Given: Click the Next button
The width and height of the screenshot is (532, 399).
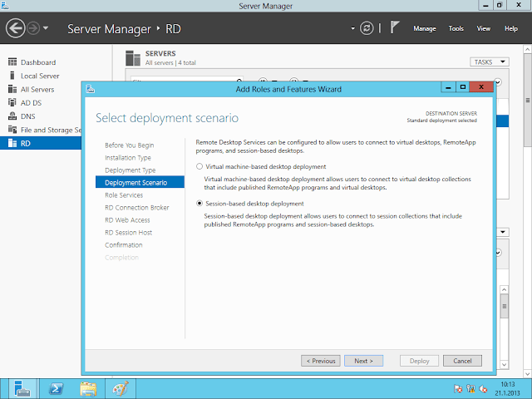Looking at the screenshot, I should click(x=362, y=361).
